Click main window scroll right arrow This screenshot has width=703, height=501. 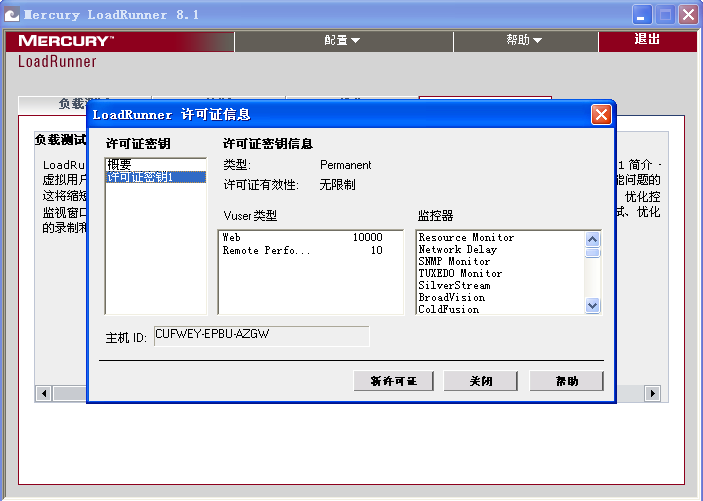(x=652, y=393)
